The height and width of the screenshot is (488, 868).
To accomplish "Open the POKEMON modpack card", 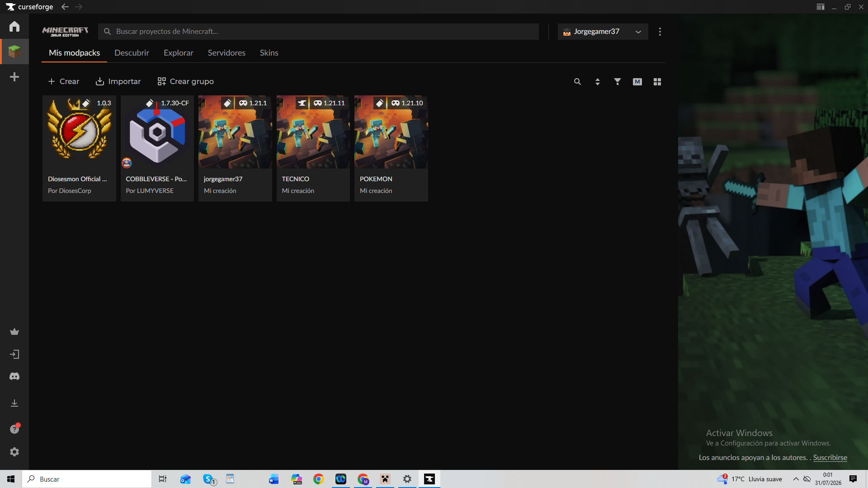I will pos(391,148).
